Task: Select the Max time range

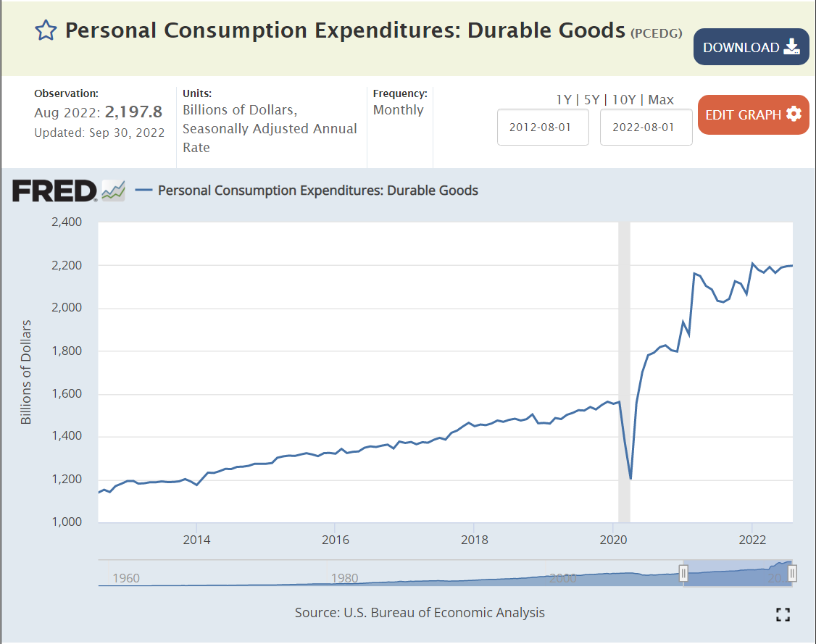Action: pyautogui.click(x=661, y=100)
